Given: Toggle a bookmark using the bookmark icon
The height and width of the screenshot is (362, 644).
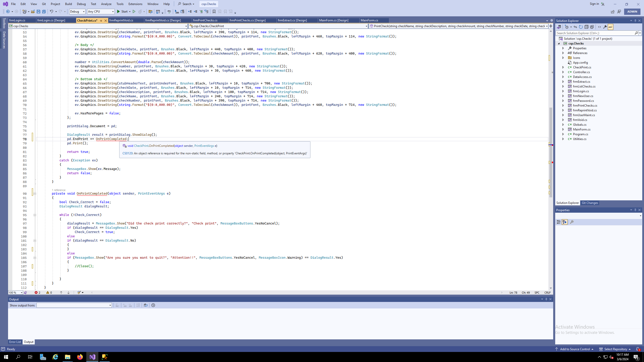Looking at the screenshot, I should click(x=214, y=12).
